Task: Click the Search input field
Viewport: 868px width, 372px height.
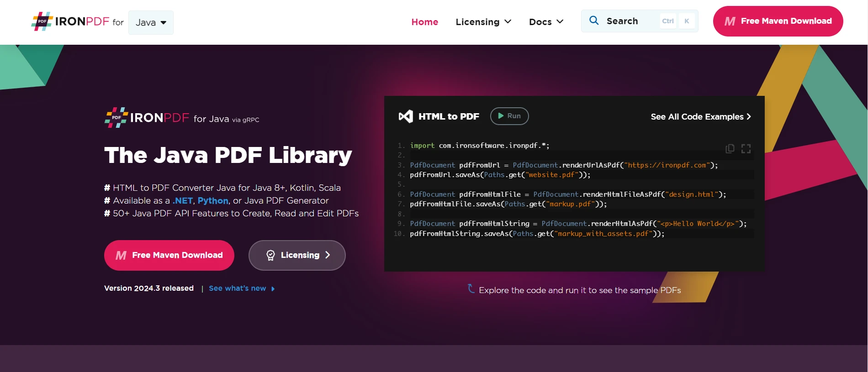Action: [x=640, y=21]
